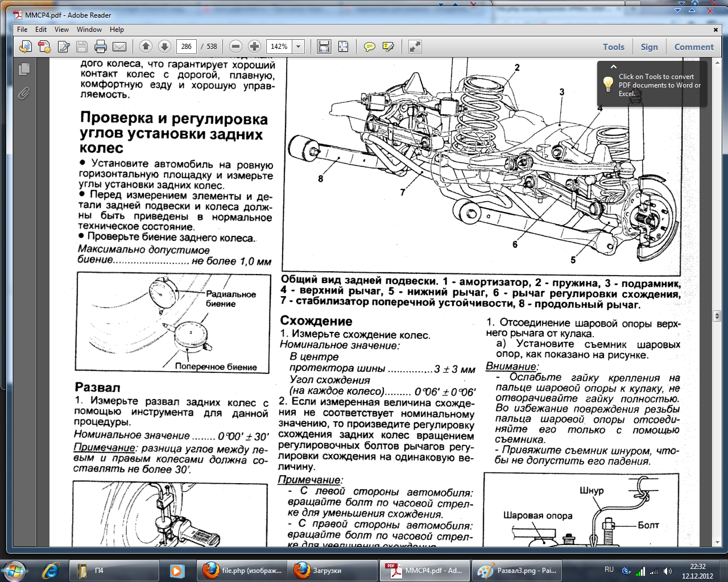The image size is (728, 582).
Task: Open the Comment pane
Action: pyautogui.click(x=693, y=47)
